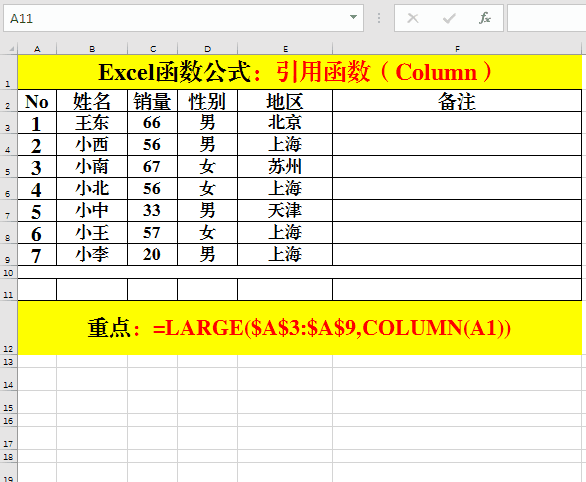Click the Enter checkmark formula bar icon
586x482 pixels.
[x=449, y=18]
